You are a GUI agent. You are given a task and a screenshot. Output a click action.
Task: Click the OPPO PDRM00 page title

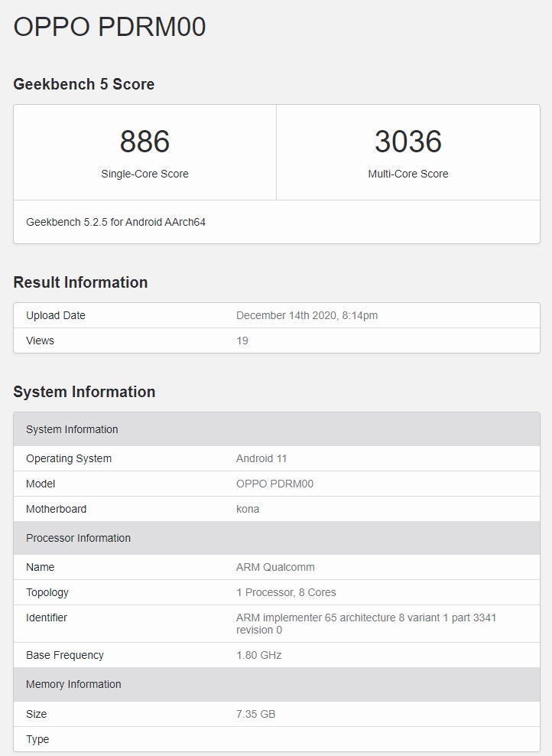(x=109, y=27)
